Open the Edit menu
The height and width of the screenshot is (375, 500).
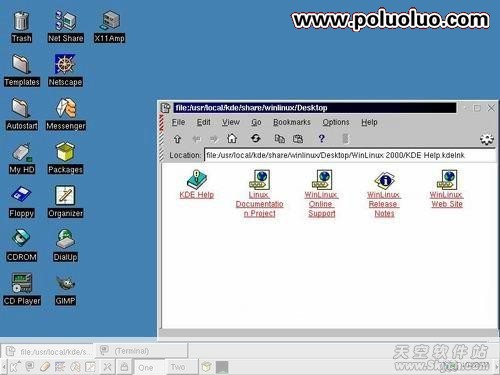click(203, 122)
